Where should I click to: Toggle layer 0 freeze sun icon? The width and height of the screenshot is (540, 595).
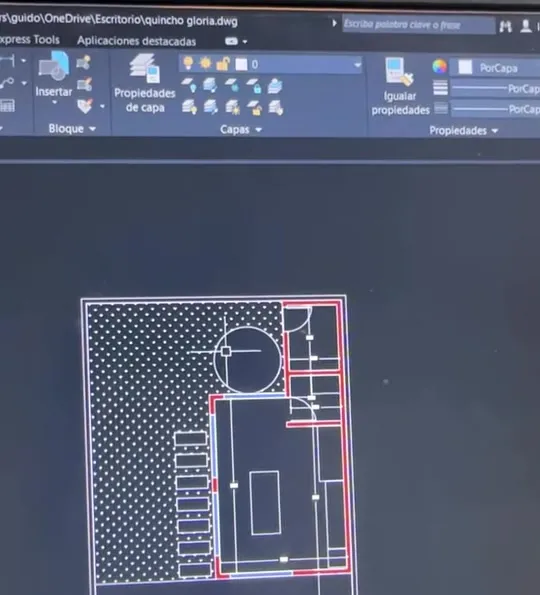(x=205, y=64)
